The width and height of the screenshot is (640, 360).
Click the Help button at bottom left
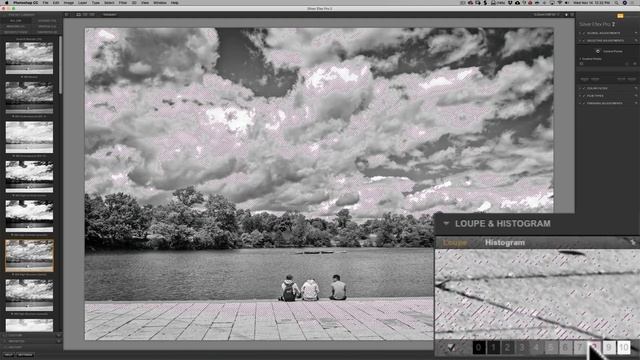click(8, 355)
